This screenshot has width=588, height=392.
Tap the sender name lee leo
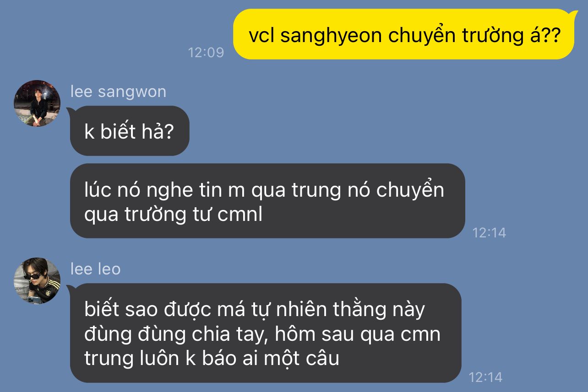coord(95,269)
